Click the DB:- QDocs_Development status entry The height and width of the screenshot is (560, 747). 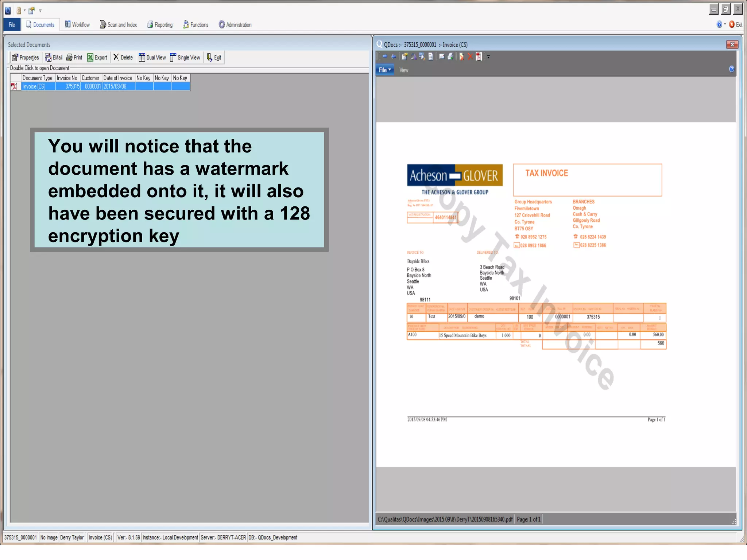click(273, 537)
